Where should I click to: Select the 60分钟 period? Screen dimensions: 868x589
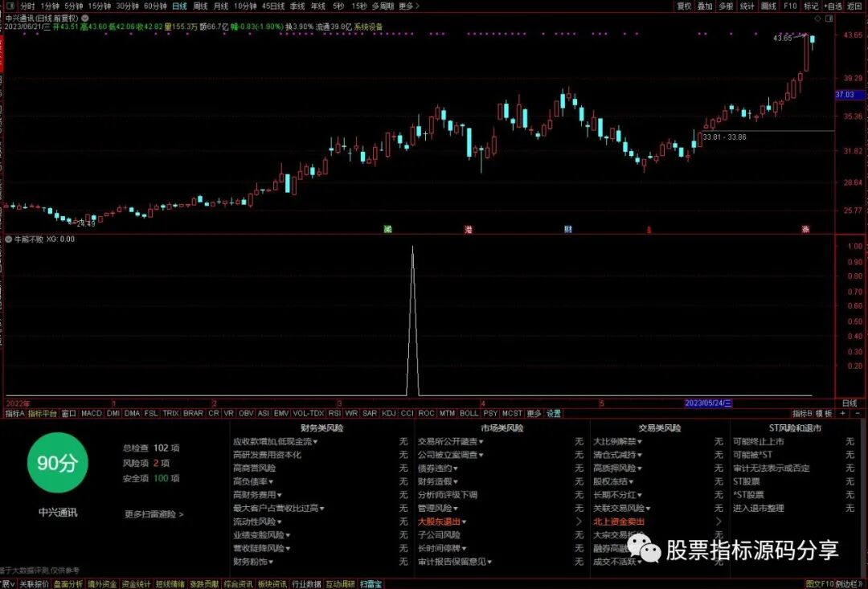[x=155, y=6]
